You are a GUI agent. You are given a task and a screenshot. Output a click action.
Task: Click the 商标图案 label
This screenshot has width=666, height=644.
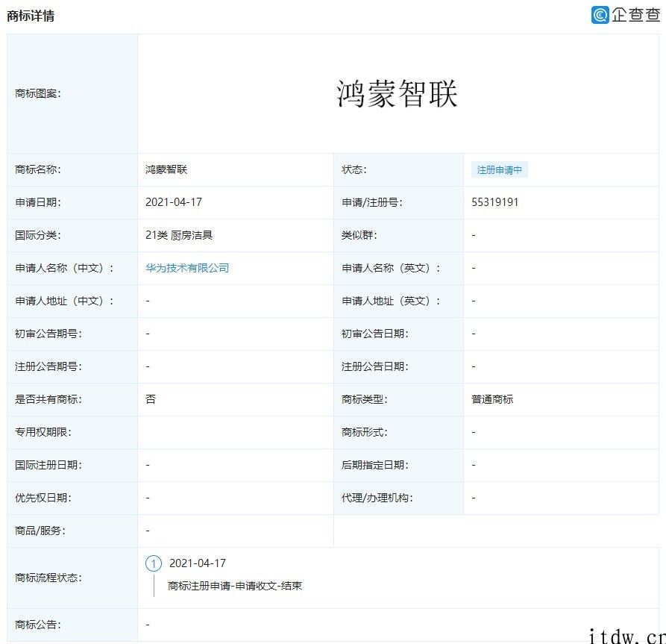tap(38, 93)
